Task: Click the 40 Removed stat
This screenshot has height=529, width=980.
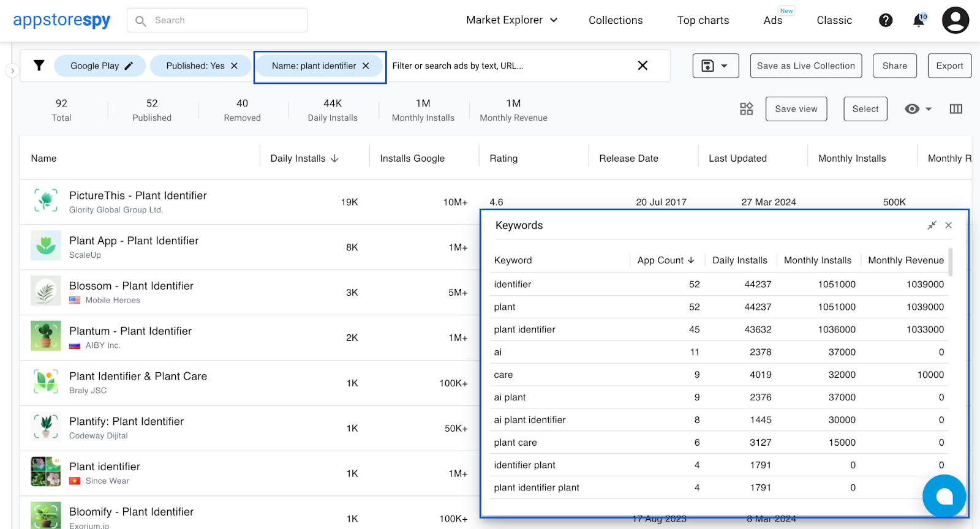Action: click(x=243, y=110)
